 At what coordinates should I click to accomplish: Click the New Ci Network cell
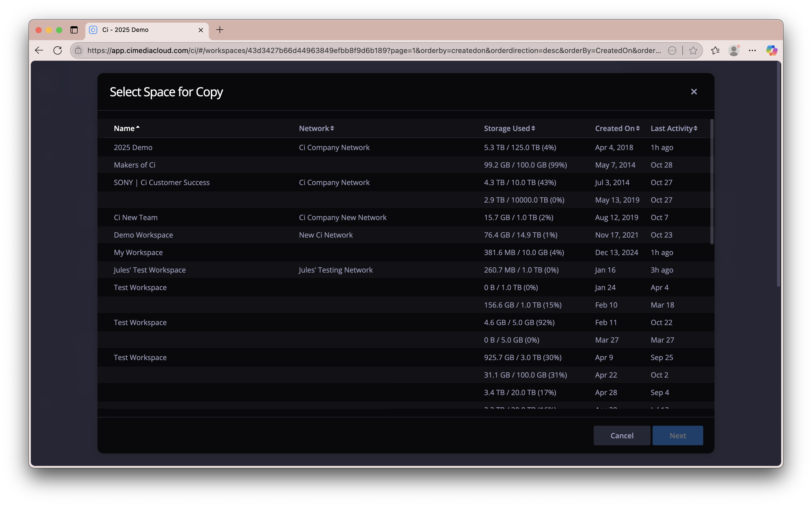(x=326, y=235)
